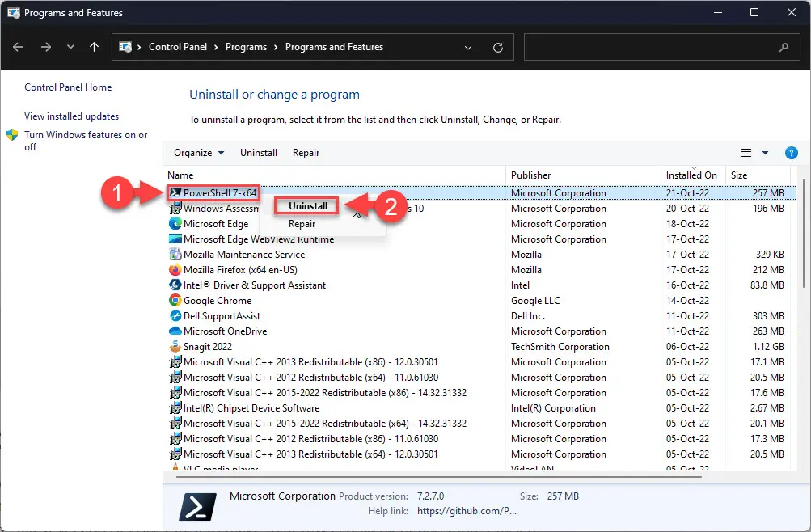Click the Mozilla Firefox icon
This screenshot has height=532, width=811.
coord(175,270)
